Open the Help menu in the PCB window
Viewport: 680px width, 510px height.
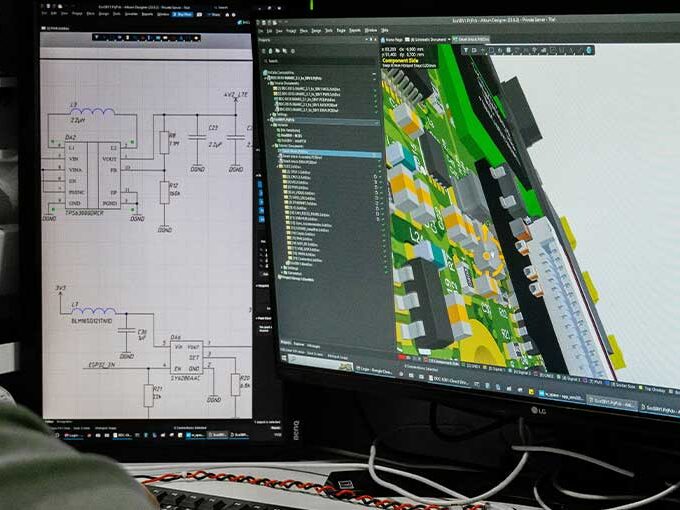[385, 30]
